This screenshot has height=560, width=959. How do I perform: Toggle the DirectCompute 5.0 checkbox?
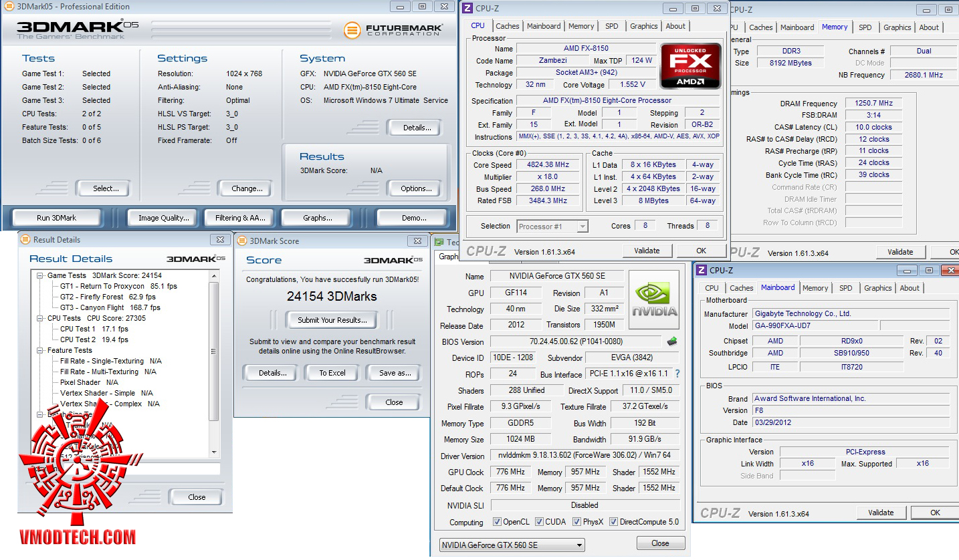click(613, 522)
